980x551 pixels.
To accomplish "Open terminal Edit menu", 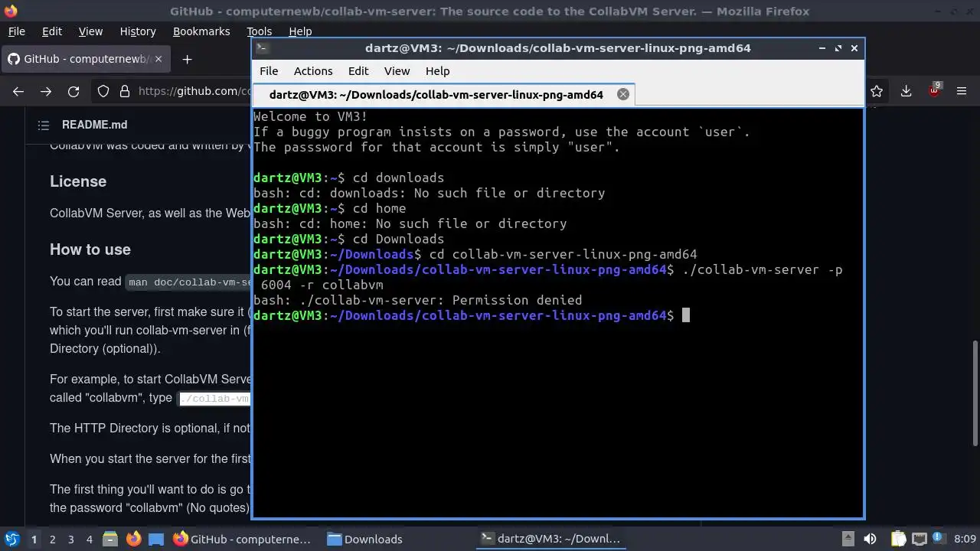I will tap(358, 70).
